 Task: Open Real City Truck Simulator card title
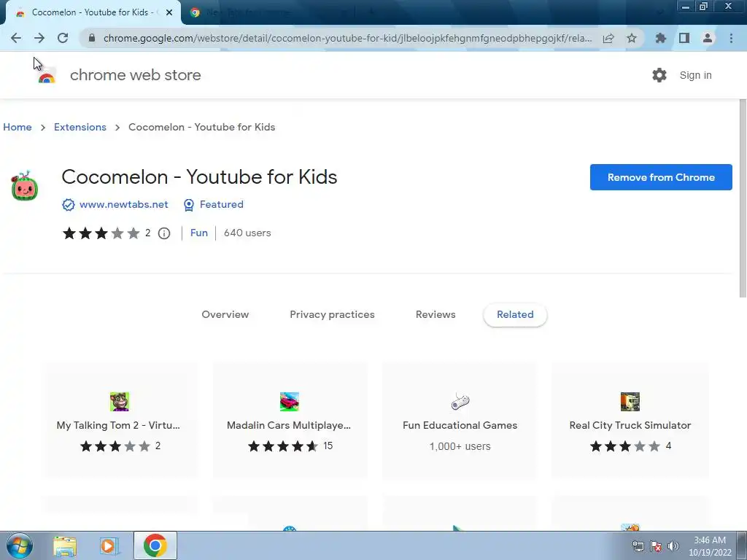tap(630, 425)
